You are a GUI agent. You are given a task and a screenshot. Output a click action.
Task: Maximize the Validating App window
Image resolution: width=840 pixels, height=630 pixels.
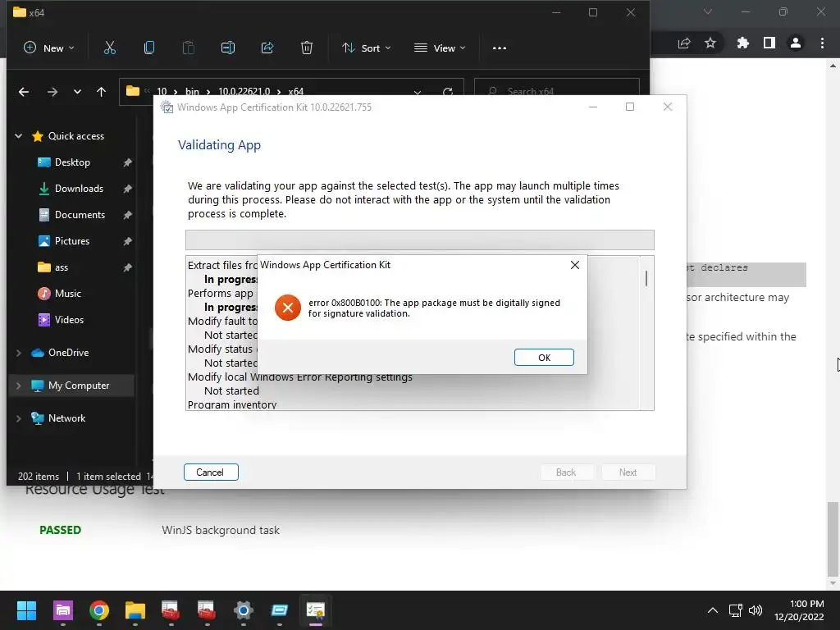coord(630,107)
